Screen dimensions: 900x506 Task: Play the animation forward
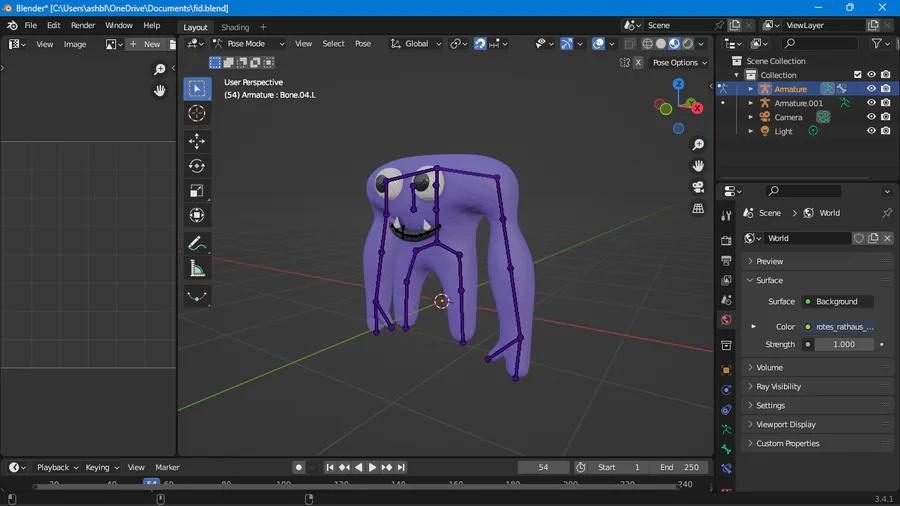(372, 468)
